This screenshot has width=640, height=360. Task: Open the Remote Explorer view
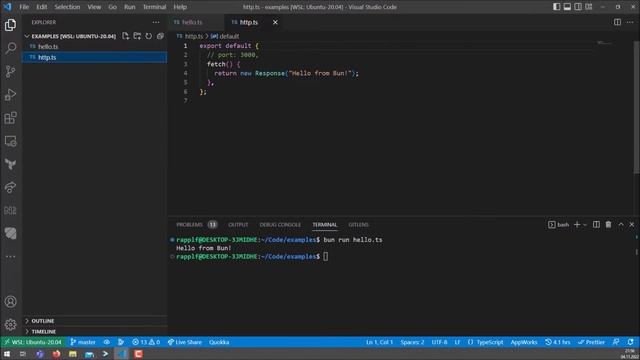[11, 141]
